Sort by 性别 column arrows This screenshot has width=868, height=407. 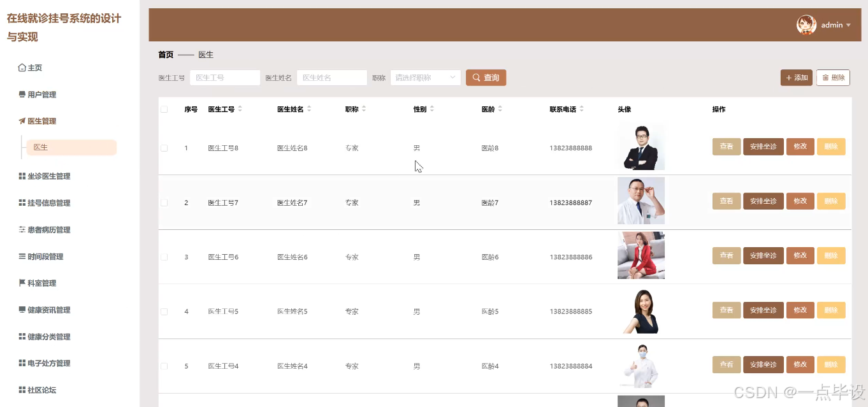tap(431, 109)
